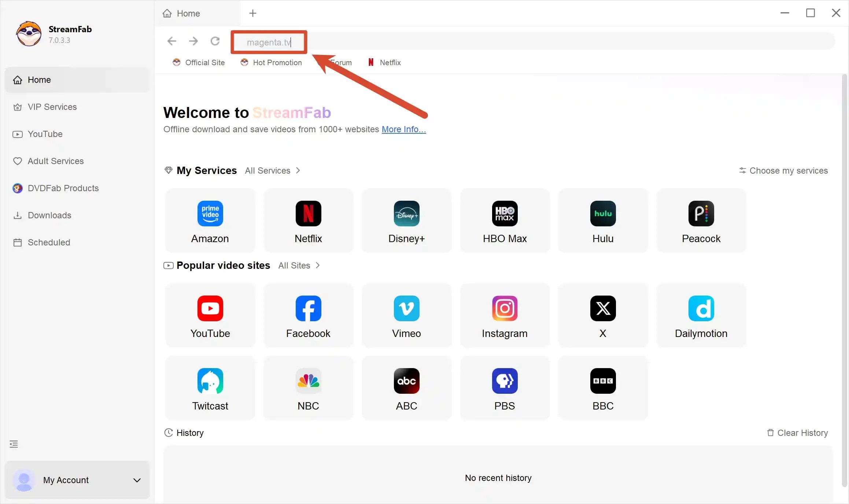Click the StreamFab sloth logo
The height and width of the screenshot is (504, 849).
click(29, 34)
